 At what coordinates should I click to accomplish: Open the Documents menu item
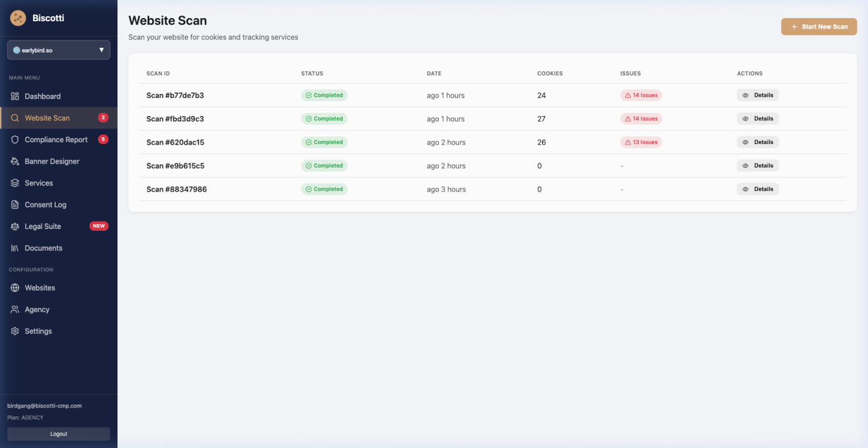pyautogui.click(x=43, y=248)
